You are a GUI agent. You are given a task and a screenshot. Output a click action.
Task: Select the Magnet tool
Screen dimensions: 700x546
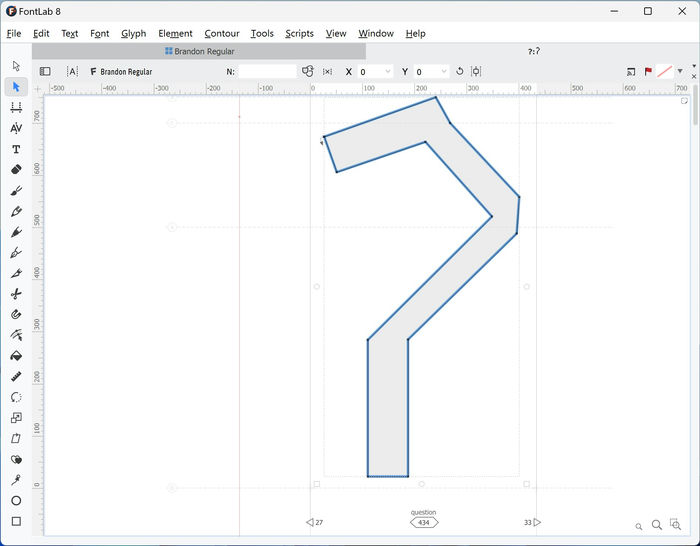coord(16,314)
